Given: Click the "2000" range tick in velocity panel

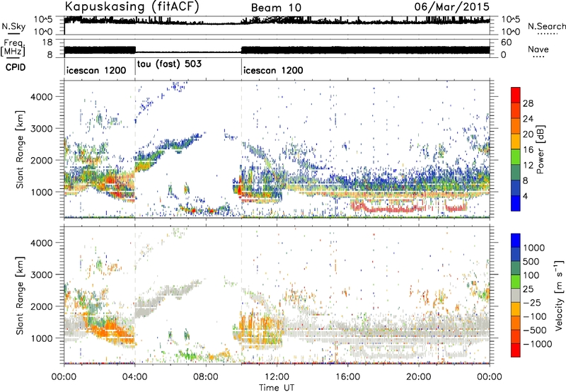Looking at the screenshot, I should pyautogui.click(x=41, y=306).
